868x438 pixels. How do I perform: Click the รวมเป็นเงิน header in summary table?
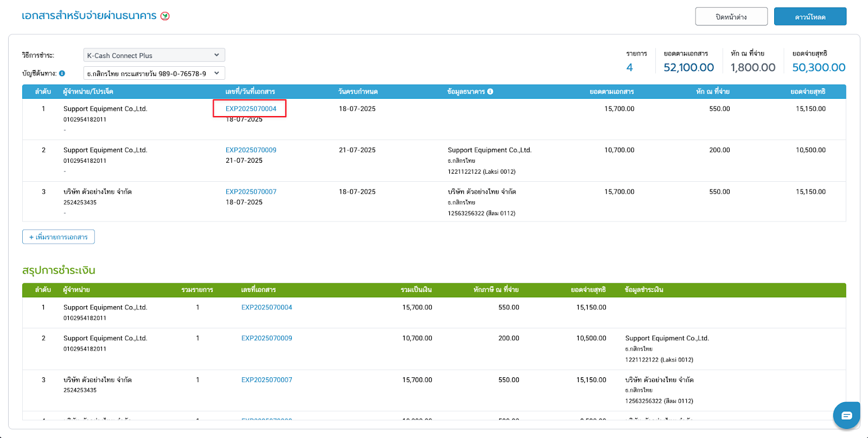coord(416,290)
